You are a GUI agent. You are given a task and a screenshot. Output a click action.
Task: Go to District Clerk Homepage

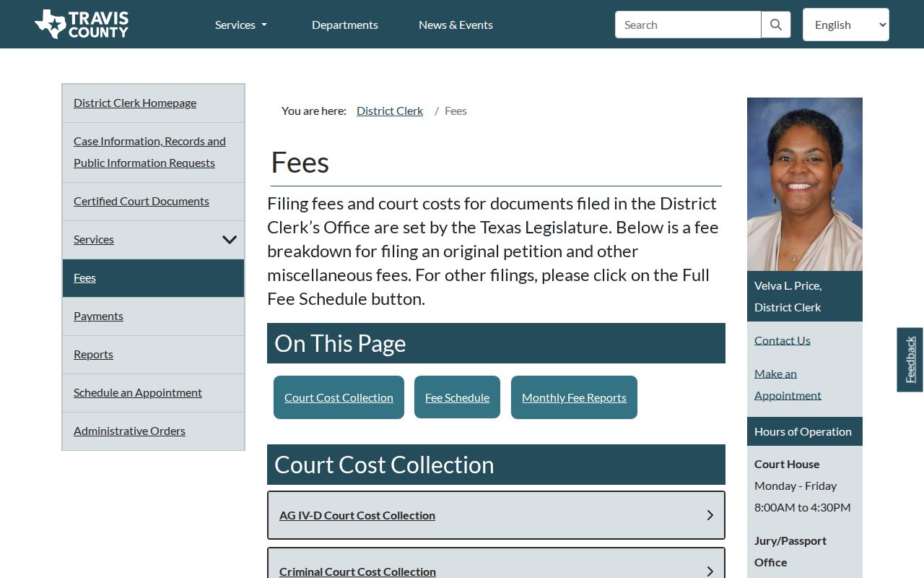pos(135,103)
